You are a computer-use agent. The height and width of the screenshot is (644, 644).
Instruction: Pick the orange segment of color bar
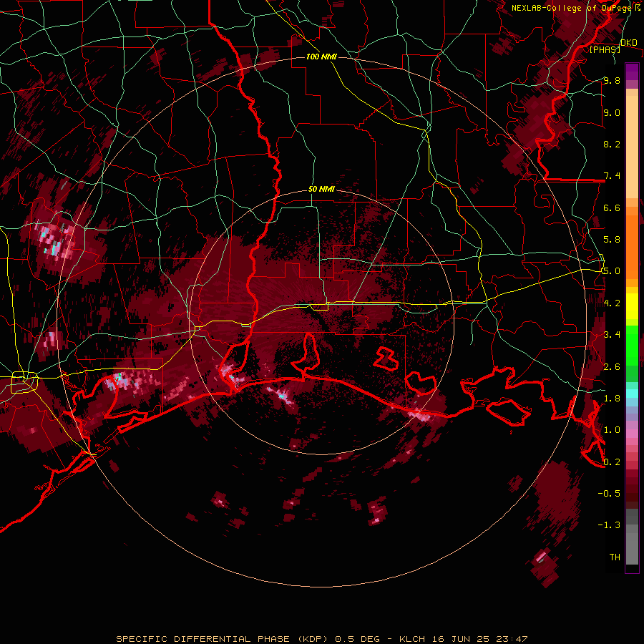(632, 246)
